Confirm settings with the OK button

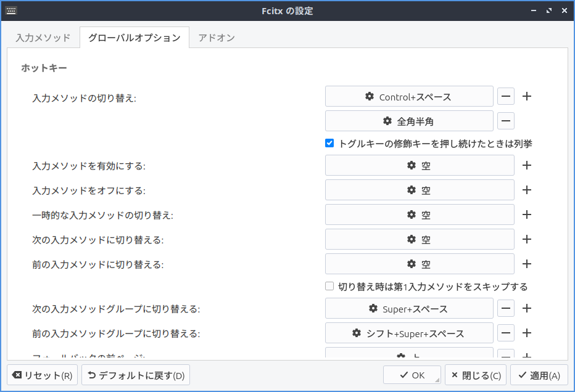[x=412, y=375]
